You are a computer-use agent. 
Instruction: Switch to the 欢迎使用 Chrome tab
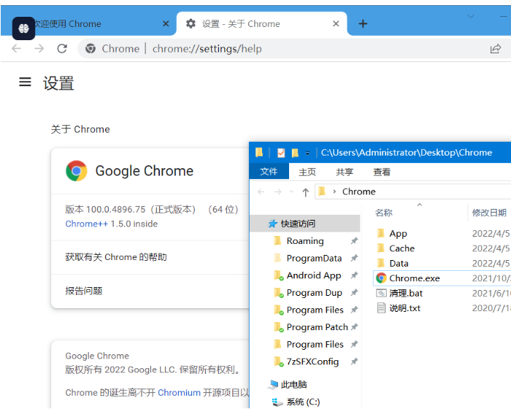coord(88,24)
